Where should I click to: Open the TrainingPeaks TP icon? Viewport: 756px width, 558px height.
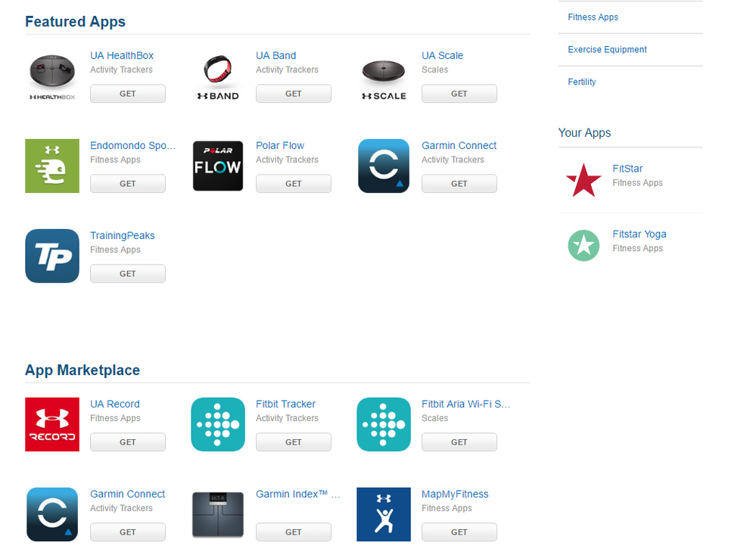tap(52, 256)
